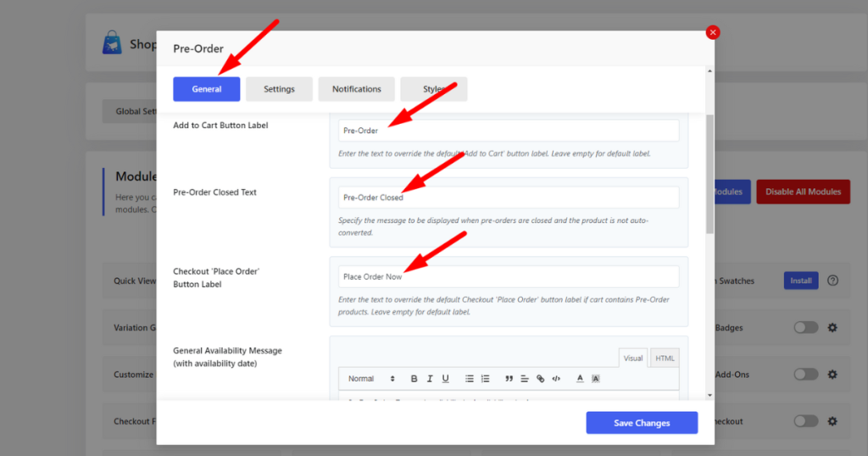Toggle the Add-Ons module switch
868x456 pixels.
click(x=806, y=375)
